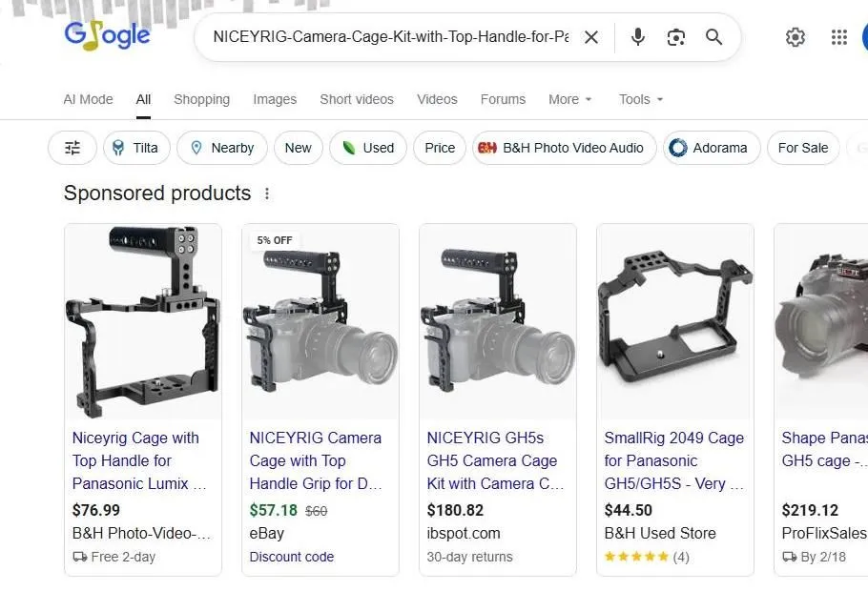Click the Free 2-day delivery truck icon
This screenshot has height=591, width=868.
tap(80, 557)
